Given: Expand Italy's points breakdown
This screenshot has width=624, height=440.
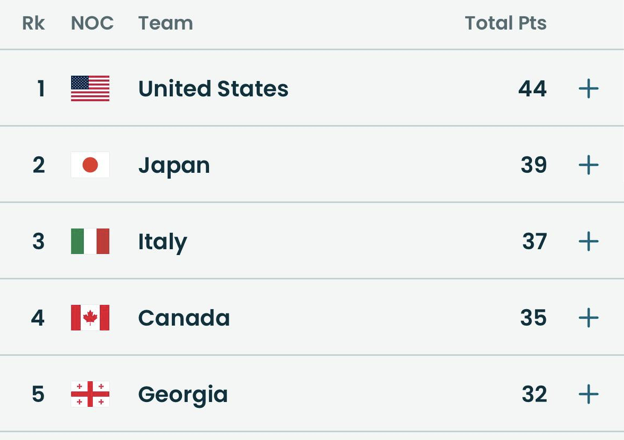Looking at the screenshot, I should 589,241.
